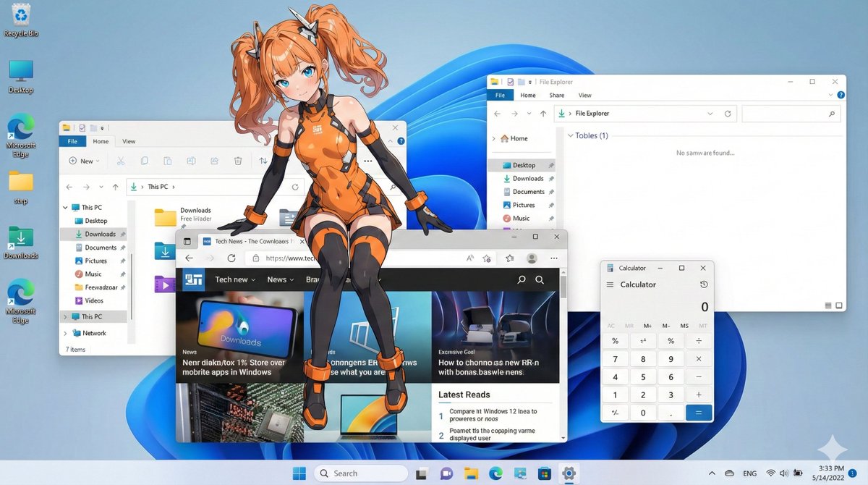Select Music in File Explorer sidebar
The width and height of the screenshot is (868, 485).
(x=521, y=218)
